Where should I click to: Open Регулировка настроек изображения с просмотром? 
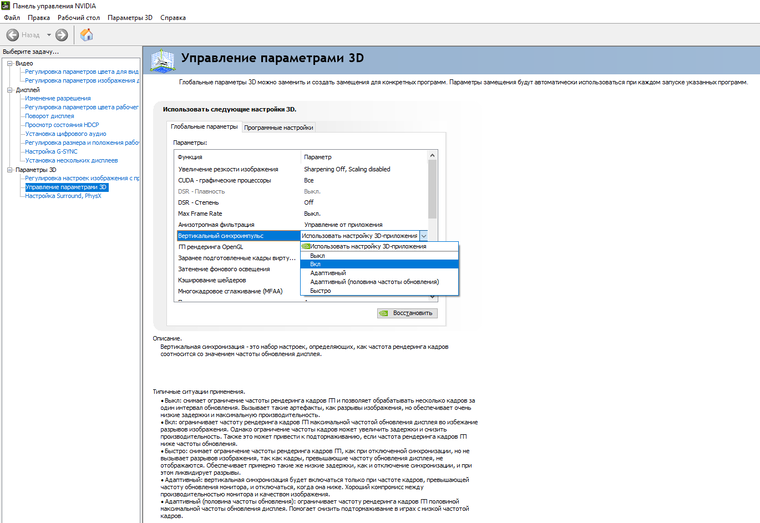pos(81,178)
